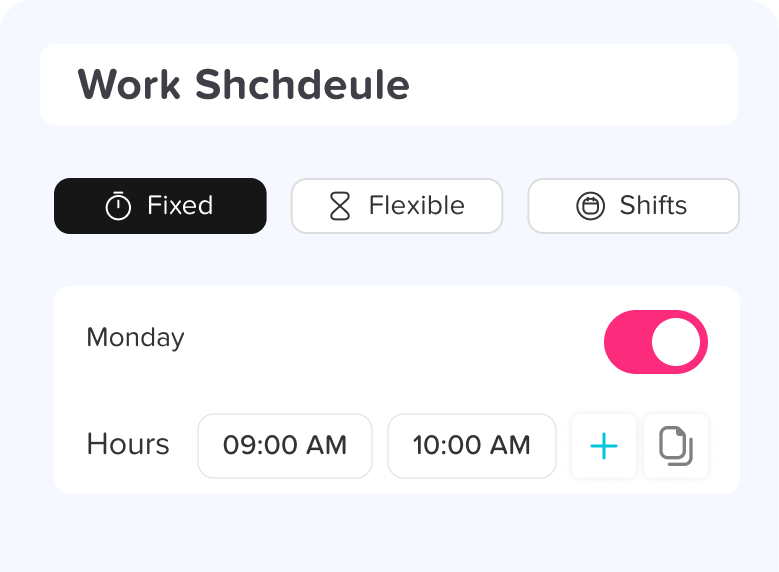The image size is (779, 572).
Task: Open the 09:00 AM start time picker
Action: pyautogui.click(x=285, y=446)
